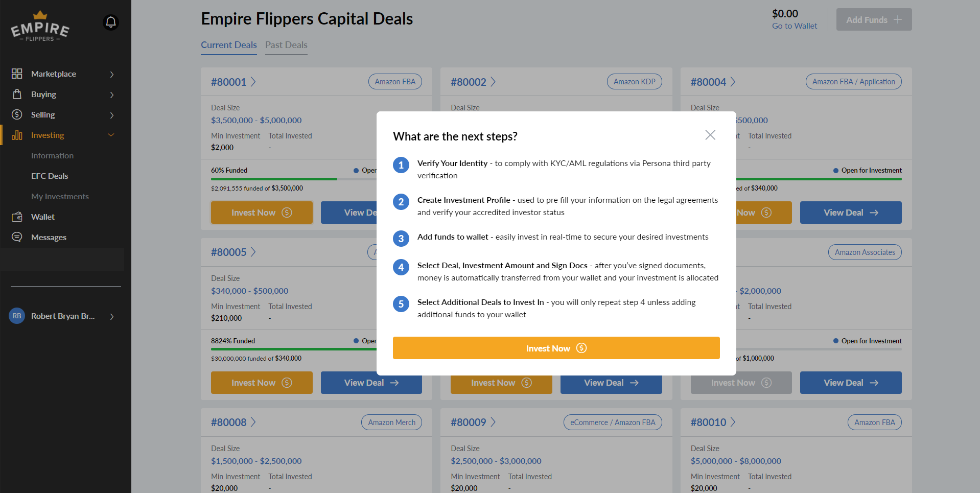Click Invest Now in the dialog
Image resolution: width=980 pixels, height=493 pixels.
coord(556,348)
